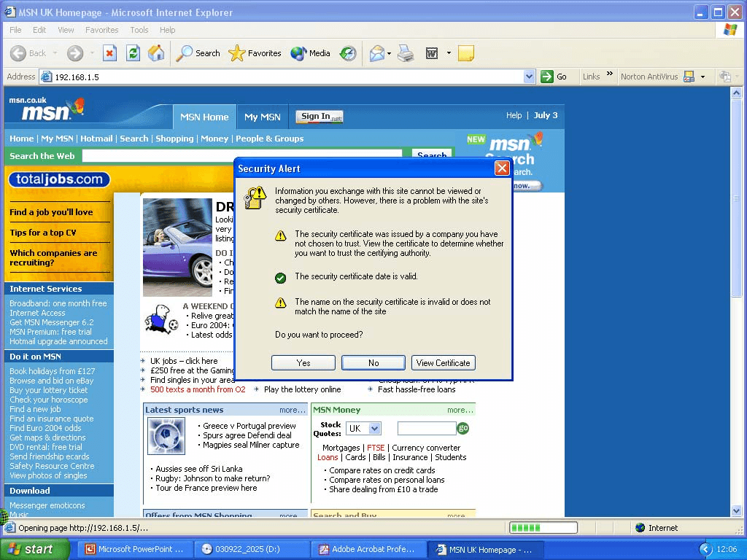Click the MSN butterfly logo
Viewport: 747px width, 560px height.
(x=76, y=108)
